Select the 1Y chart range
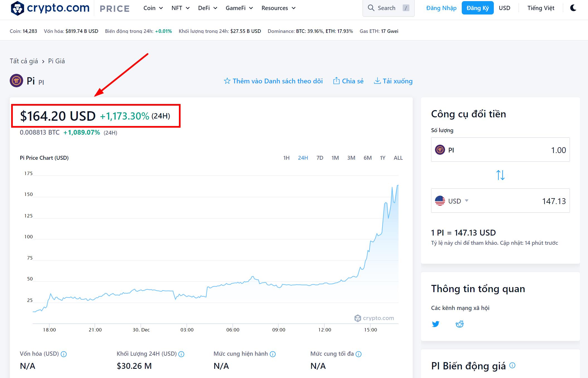The width and height of the screenshot is (588, 378). pyautogui.click(x=383, y=158)
